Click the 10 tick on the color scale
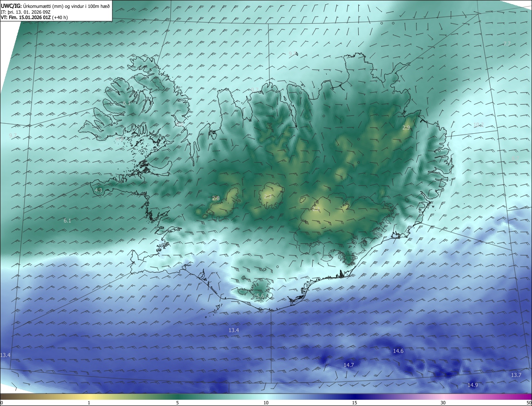532x406 pixels. tap(266, 403)
